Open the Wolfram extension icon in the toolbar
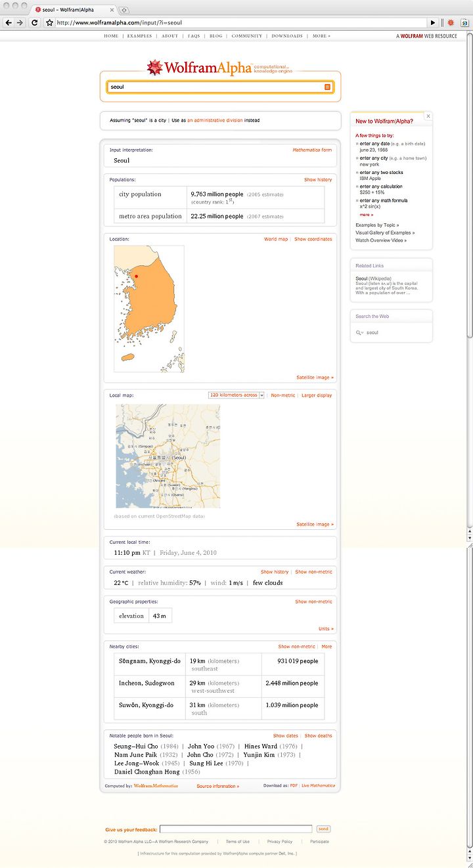473x868 pixels. tap(451, 22)
